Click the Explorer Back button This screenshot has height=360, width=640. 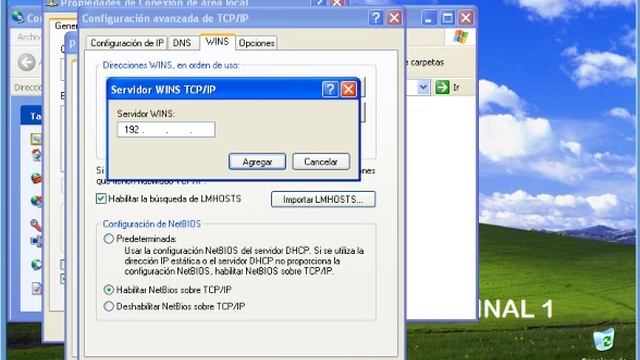27,62
